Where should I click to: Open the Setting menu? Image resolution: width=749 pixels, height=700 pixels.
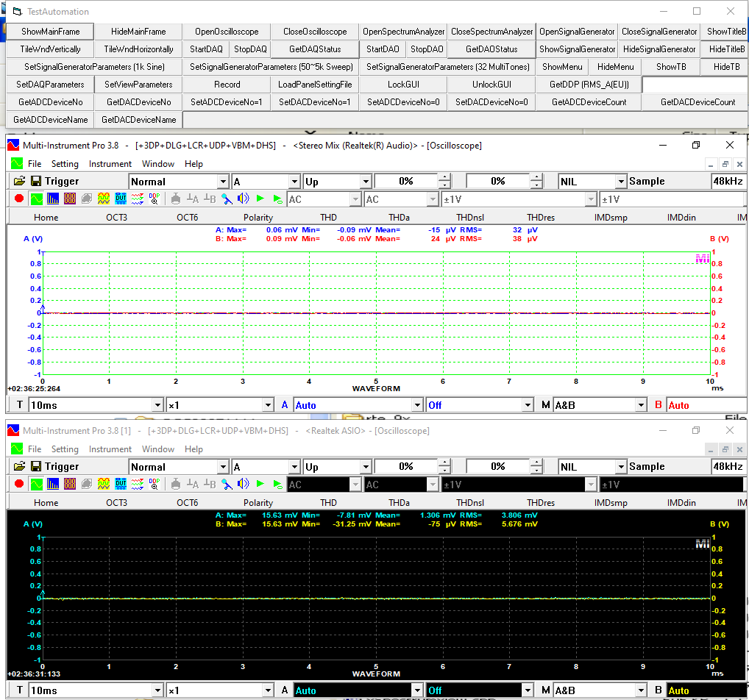[65, 163]
